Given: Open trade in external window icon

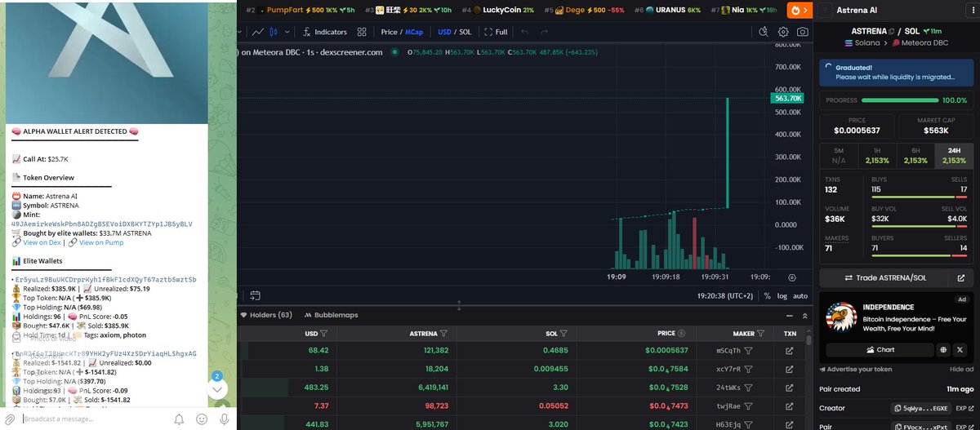Looking at the screenshot, I should [x=961, y=277].
